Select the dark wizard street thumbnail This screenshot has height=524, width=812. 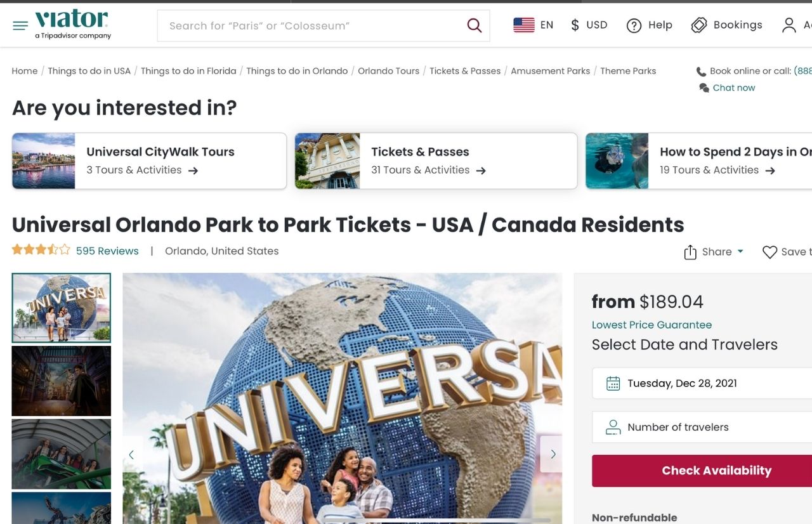62,381
